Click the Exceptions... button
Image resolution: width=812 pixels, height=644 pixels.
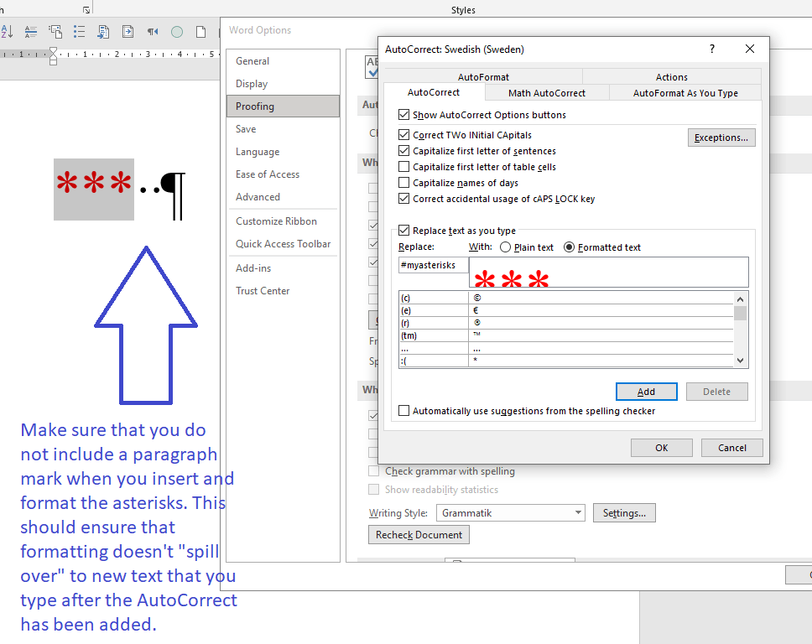(721, 138)
